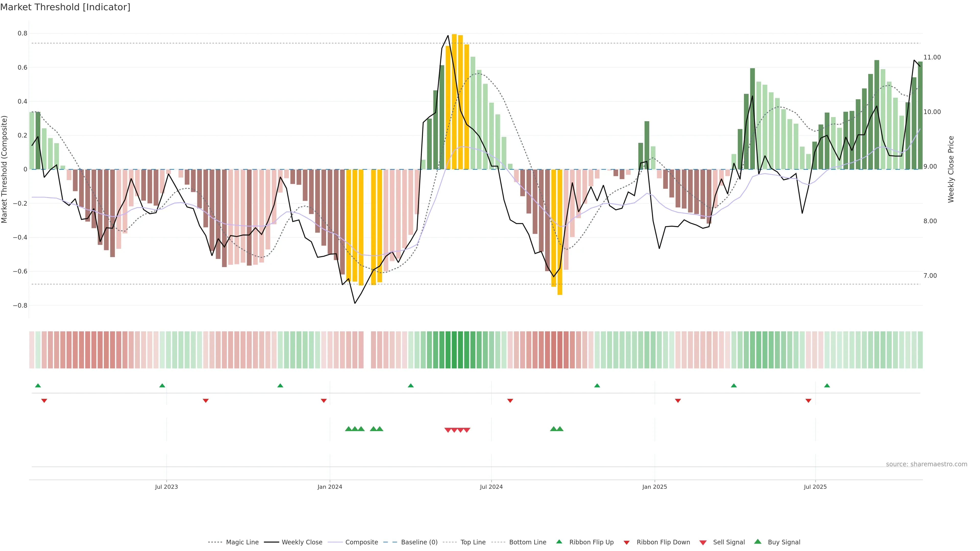Click the Weekly Close Price axis title

pos(951,169)
